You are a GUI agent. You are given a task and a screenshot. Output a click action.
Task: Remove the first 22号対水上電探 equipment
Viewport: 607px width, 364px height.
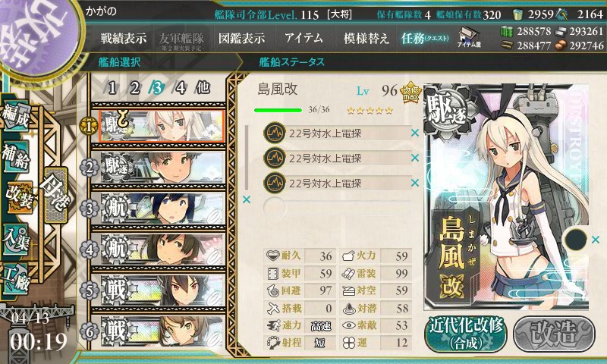(415, 133)
